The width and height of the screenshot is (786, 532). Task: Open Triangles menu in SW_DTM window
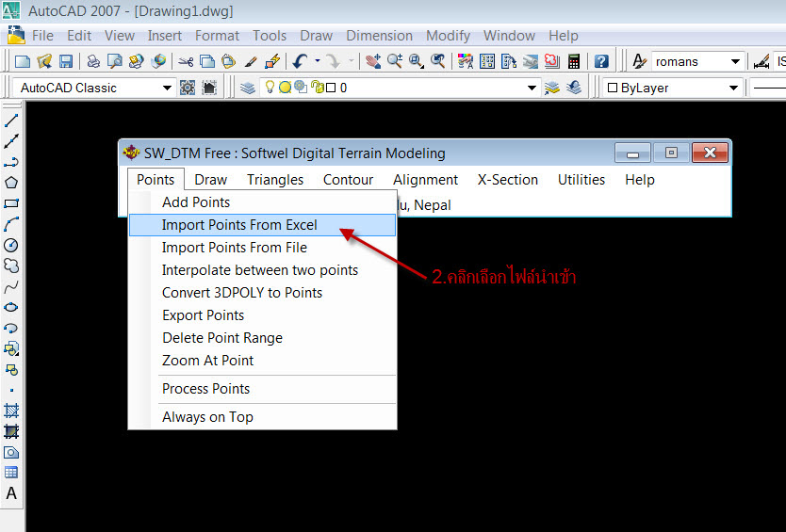(x=275, y=180)
